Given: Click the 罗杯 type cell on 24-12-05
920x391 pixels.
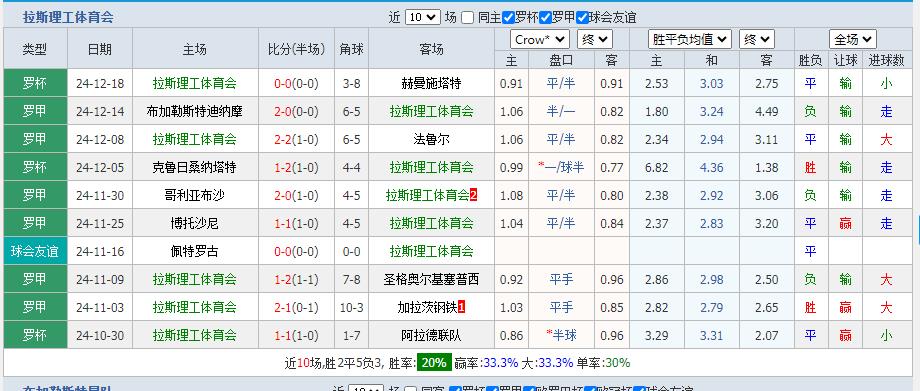Looking at the screenshot, I should pos(35,167).
